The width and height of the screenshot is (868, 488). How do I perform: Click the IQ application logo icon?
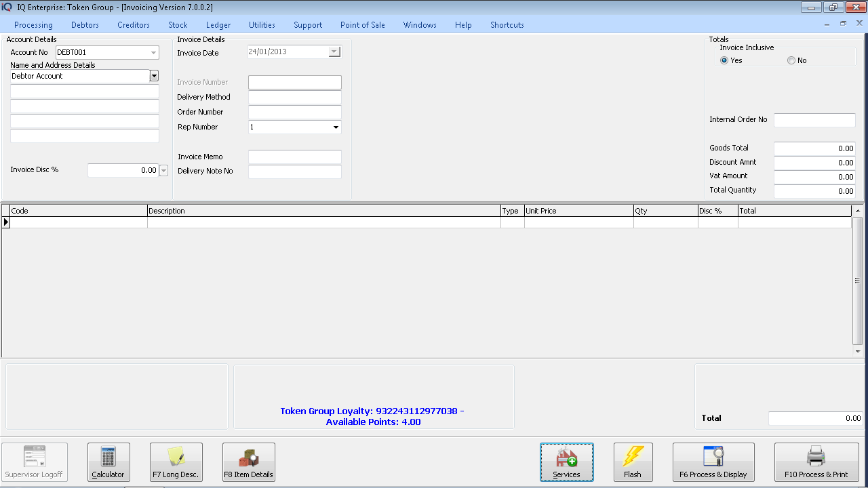pos(7,7)
